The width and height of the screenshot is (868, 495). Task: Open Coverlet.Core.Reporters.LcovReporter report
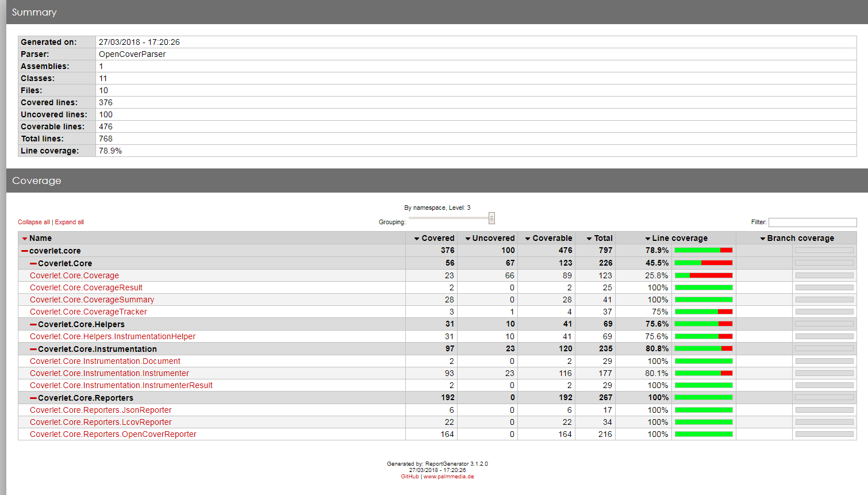point(101,422)
